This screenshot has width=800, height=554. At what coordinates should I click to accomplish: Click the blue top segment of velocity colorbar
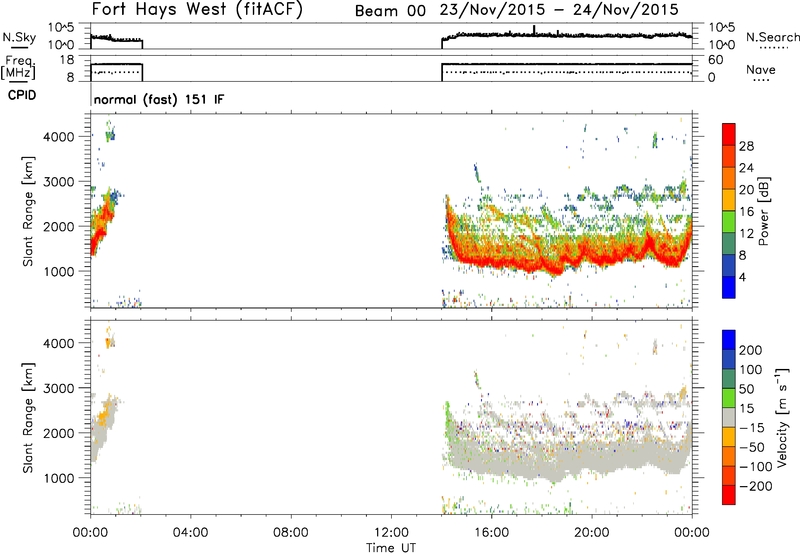tap(729, 340)
